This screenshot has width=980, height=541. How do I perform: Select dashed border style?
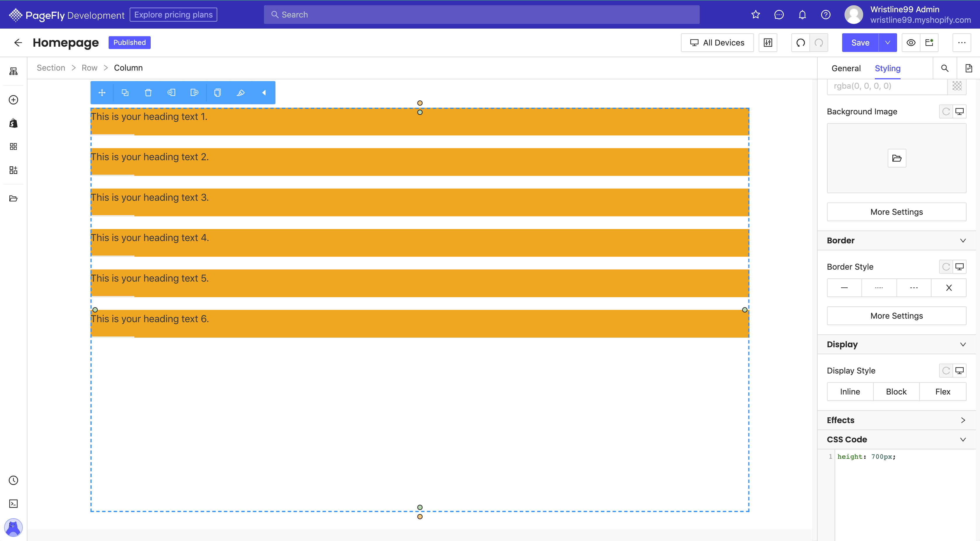pos(914,288)
